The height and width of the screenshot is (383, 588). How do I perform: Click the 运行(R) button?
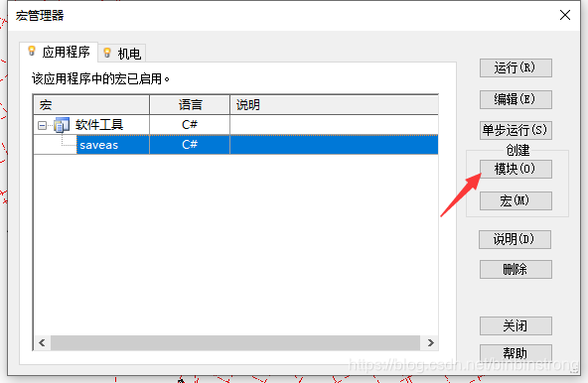[x=515, y=67]
